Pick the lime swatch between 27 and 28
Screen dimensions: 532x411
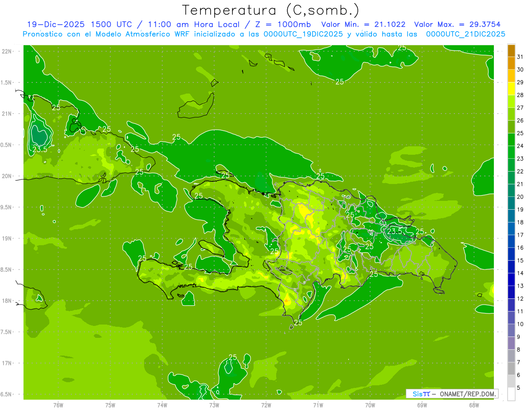pos(511,102)
